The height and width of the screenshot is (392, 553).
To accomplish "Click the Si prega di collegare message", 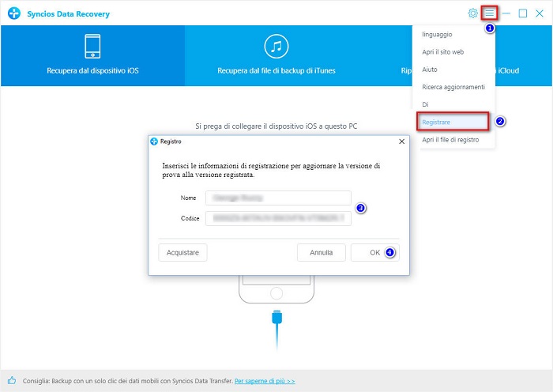I will coord(276,126).
